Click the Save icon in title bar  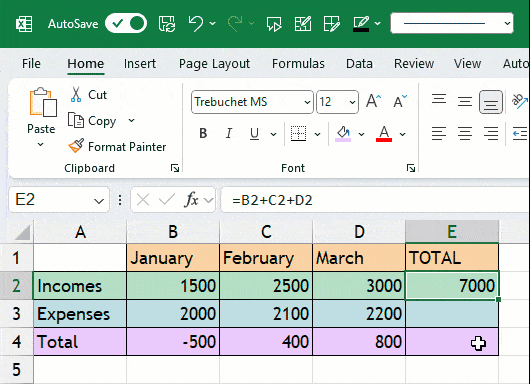click(167, 24)
